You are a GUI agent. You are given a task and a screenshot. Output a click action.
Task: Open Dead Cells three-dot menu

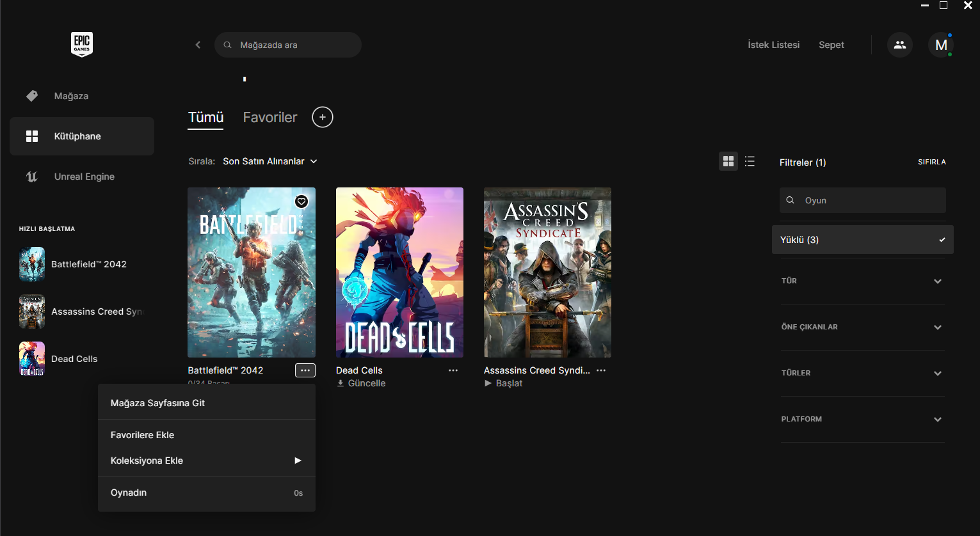click(x=453, y=370)
